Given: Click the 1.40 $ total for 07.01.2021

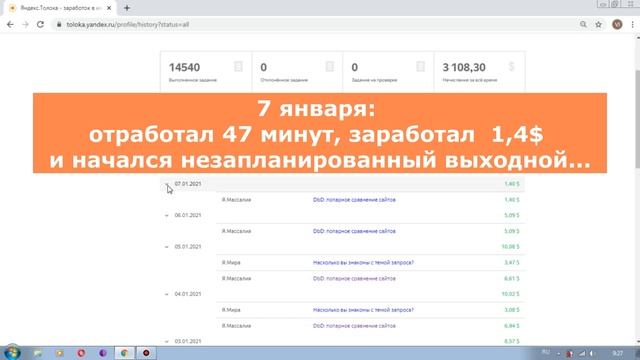Looking at the screenshot, I should [512, 184].
